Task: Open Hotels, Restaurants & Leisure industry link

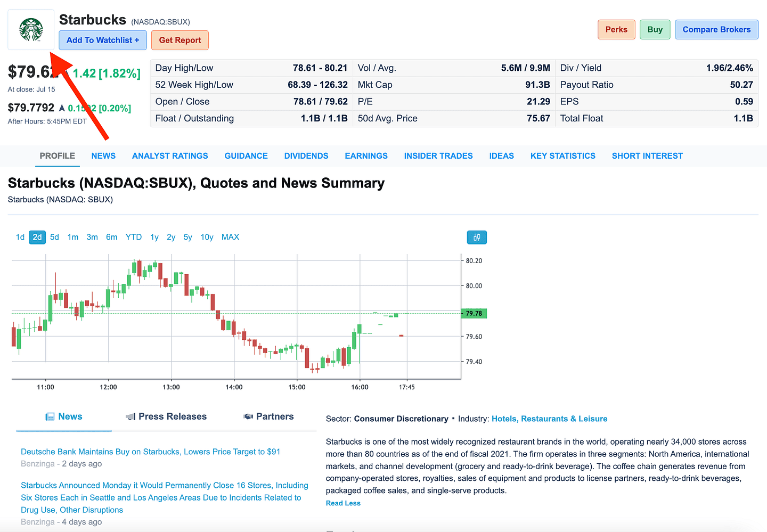Action: pyautogui.click(x=549, y=419)
